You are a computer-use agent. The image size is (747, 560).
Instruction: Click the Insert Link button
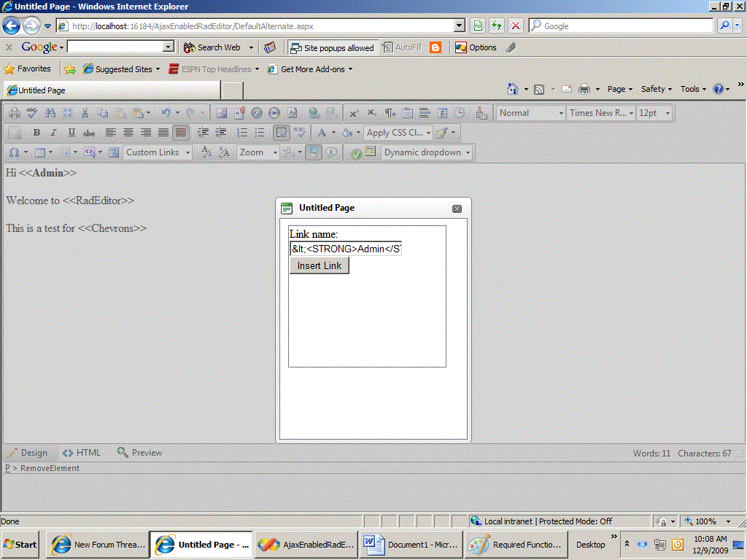tap(320, 265)
